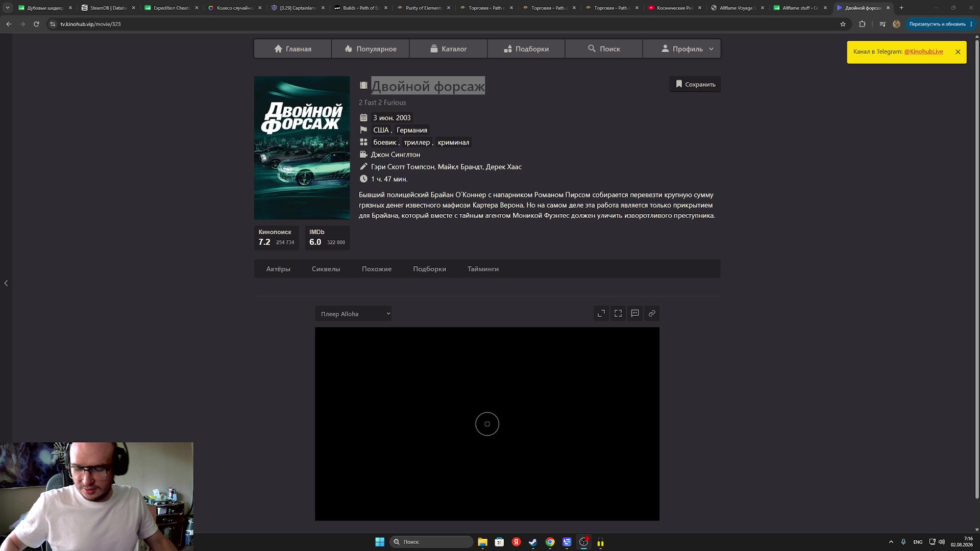Switch to the Похожие tab
This screenshot has width=980, height=551.
[x=377, y=269]
